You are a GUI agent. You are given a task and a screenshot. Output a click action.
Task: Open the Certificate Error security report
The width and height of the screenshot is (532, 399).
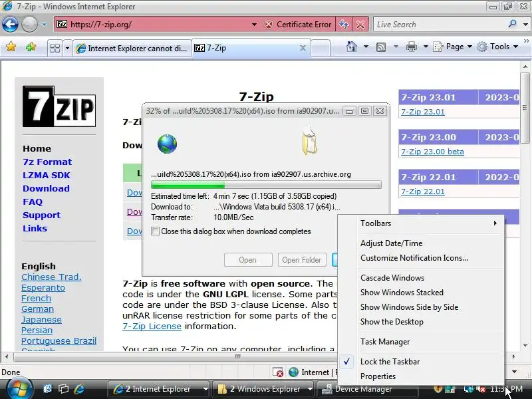coord(297,25)
